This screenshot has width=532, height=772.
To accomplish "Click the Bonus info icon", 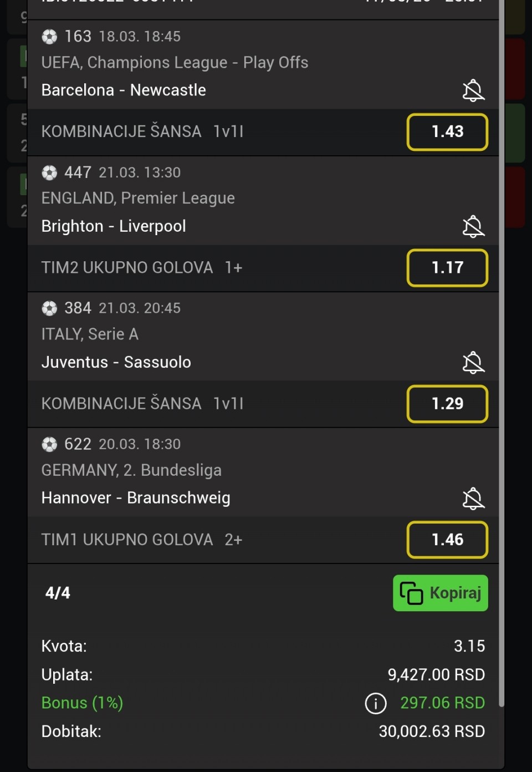I will (x=376, y=703).
